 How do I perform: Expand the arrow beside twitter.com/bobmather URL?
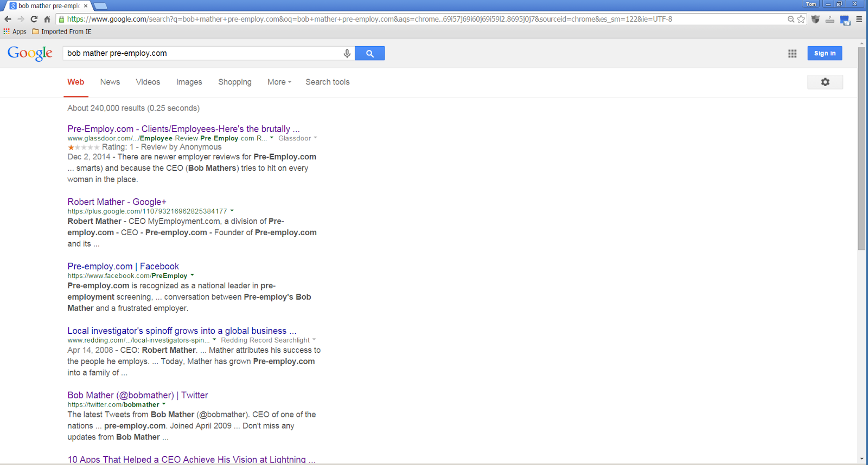164,404
